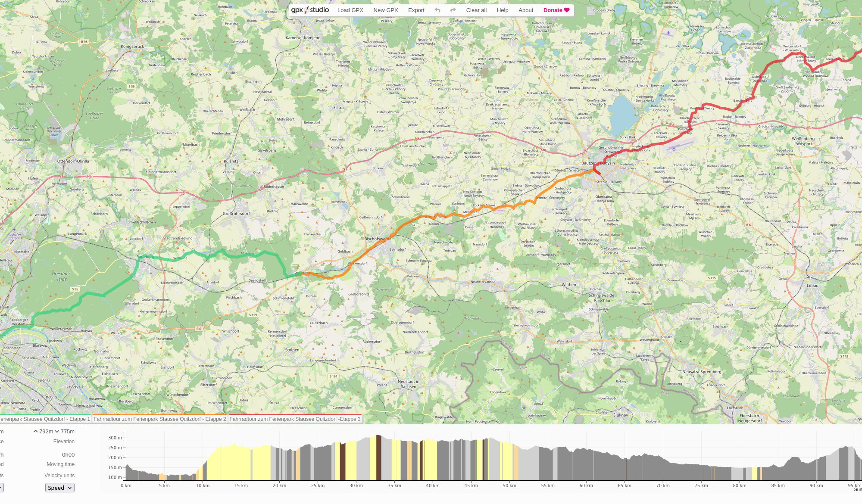Select the Etappe 1 track tab
This screenshot has height=504, width=862.
tap(45, 419)
